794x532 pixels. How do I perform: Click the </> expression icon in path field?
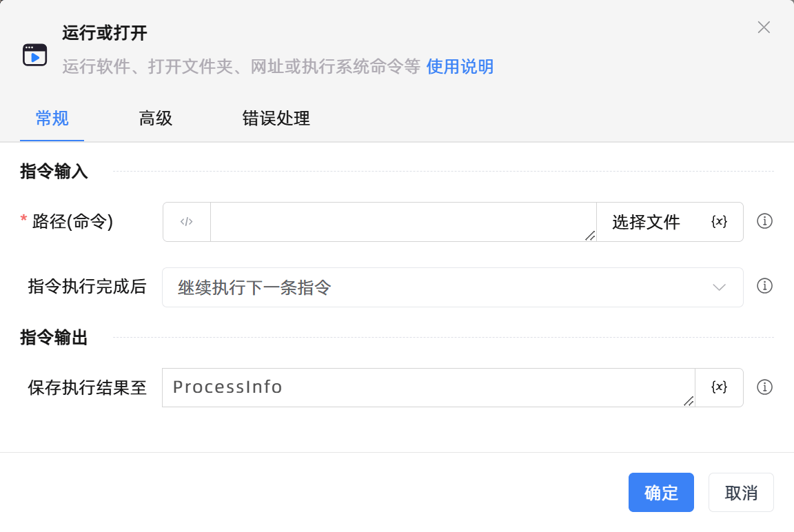tap(186, 221)
